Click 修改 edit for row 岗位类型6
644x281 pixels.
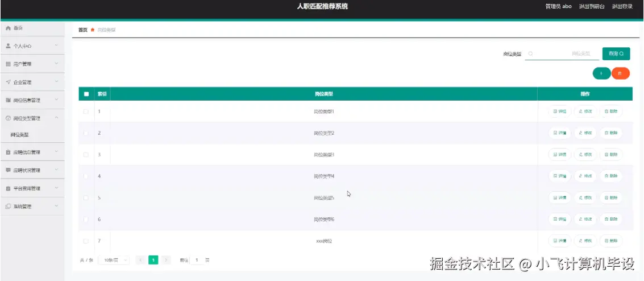coord(585,220)
